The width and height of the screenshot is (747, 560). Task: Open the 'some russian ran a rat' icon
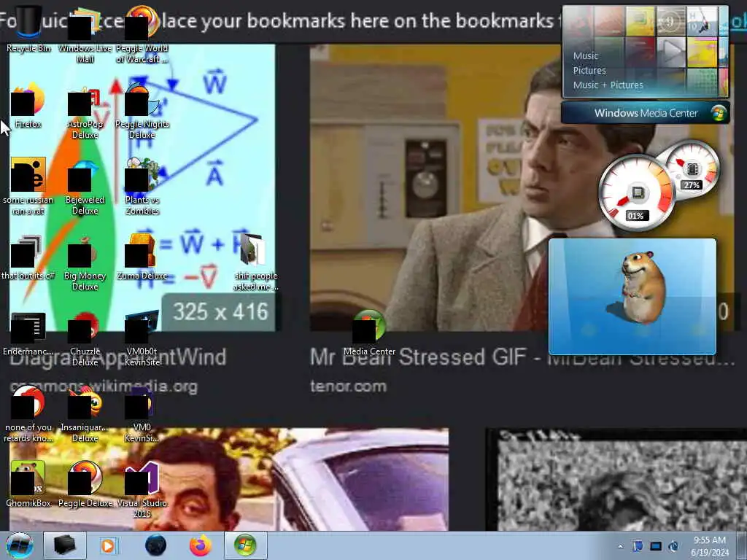click(28, 186)
